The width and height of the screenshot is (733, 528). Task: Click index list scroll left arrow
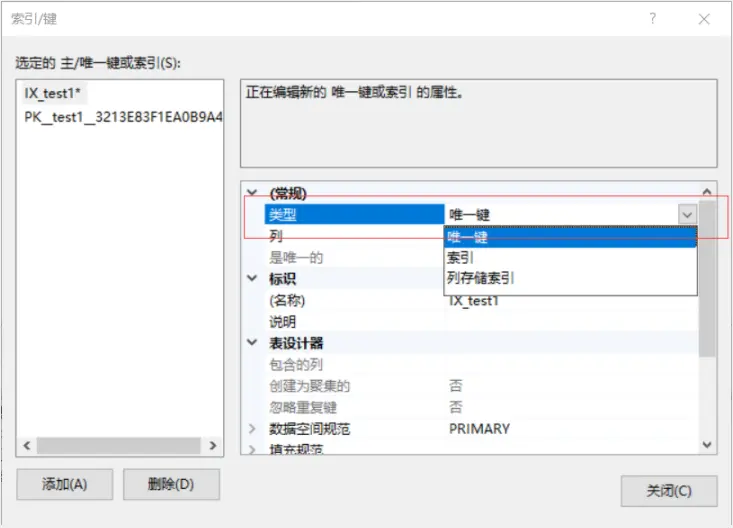point(27,445)
